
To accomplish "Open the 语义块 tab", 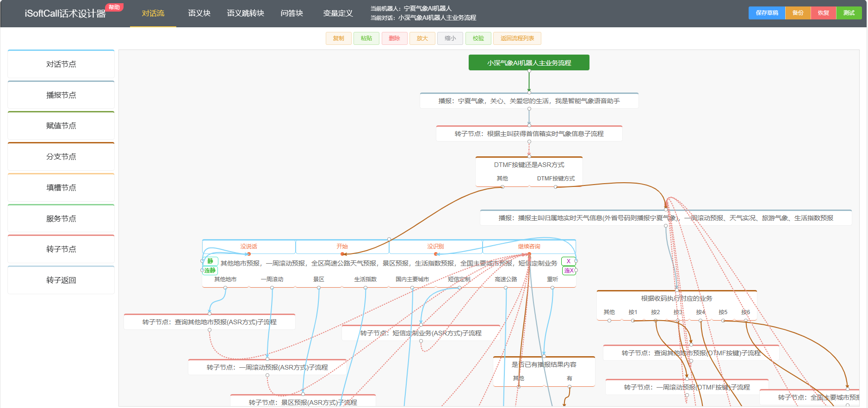I will (x=199, y=13).
